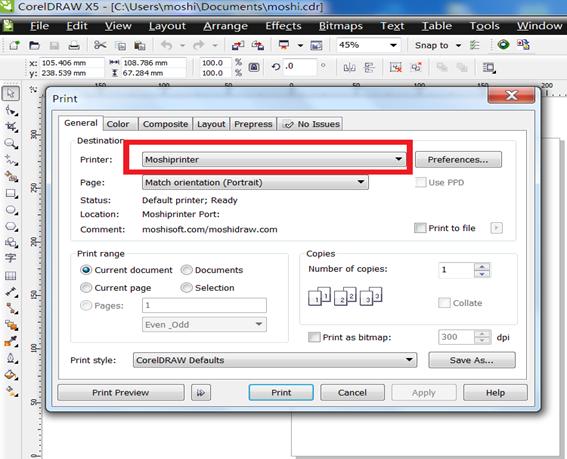Click the Number of copies field

coord(456,270)
